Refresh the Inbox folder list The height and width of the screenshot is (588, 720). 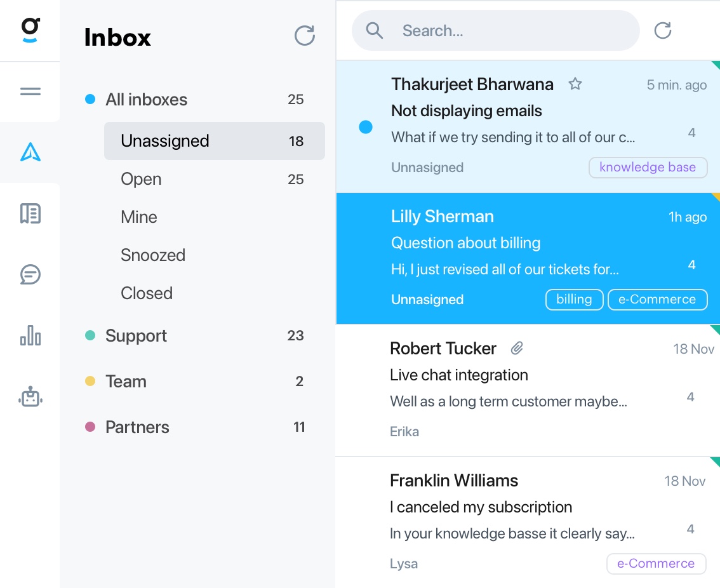coord(304,36)
